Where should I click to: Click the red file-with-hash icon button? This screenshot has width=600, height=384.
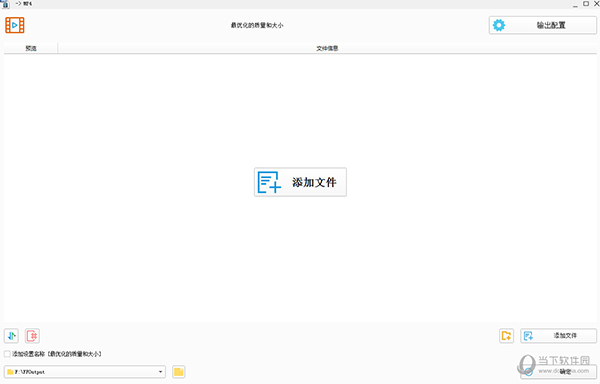[x=33, y=336]
